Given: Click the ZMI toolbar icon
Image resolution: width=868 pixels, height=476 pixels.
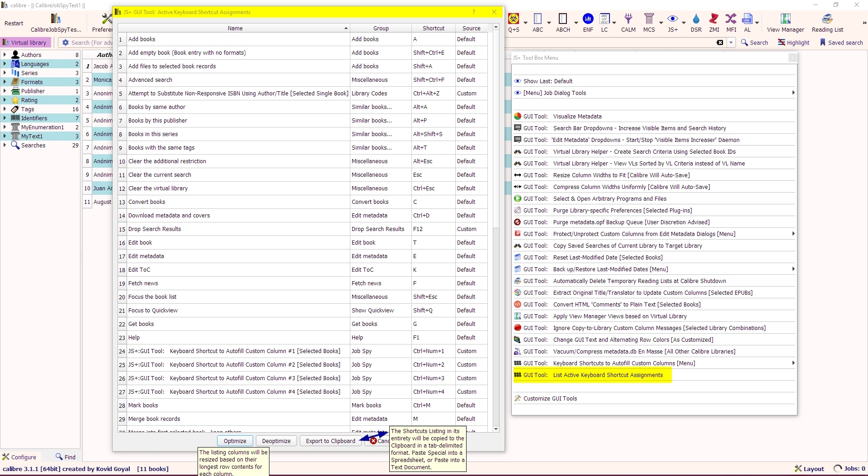Looking at the screenshot, I should click(x=714, y=19).
